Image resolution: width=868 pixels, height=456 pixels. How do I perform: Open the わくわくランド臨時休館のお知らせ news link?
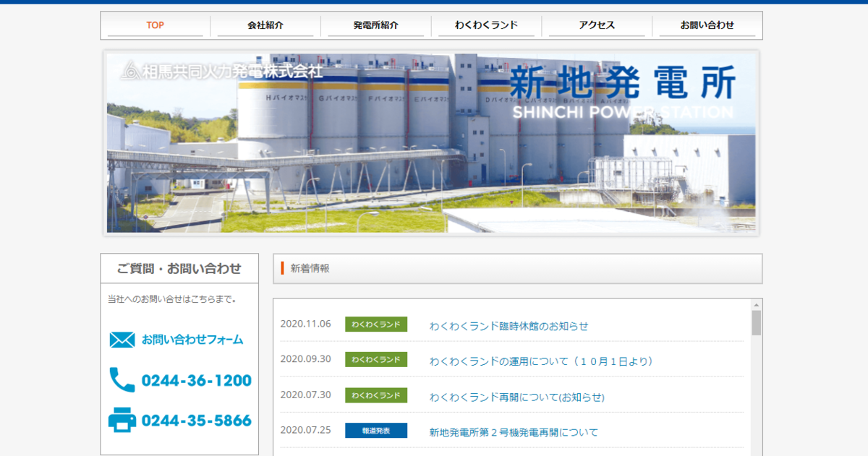point(509,326)
